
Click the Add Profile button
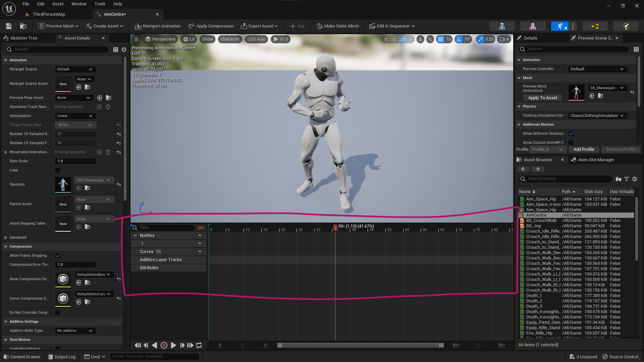[x=584, y=149]
